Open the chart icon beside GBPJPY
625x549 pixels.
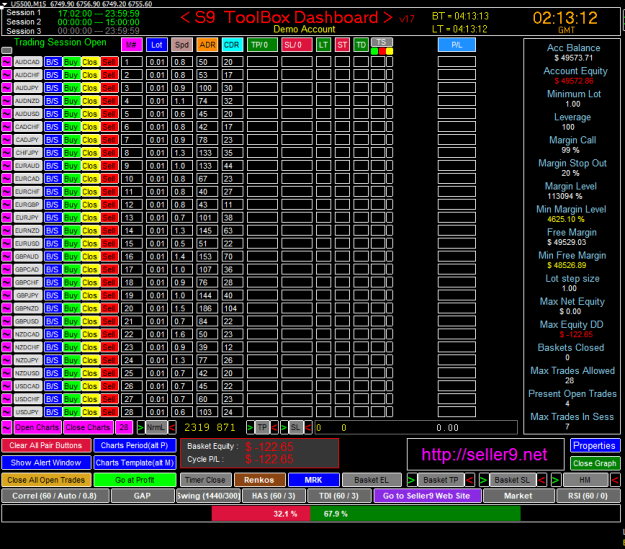7,295
